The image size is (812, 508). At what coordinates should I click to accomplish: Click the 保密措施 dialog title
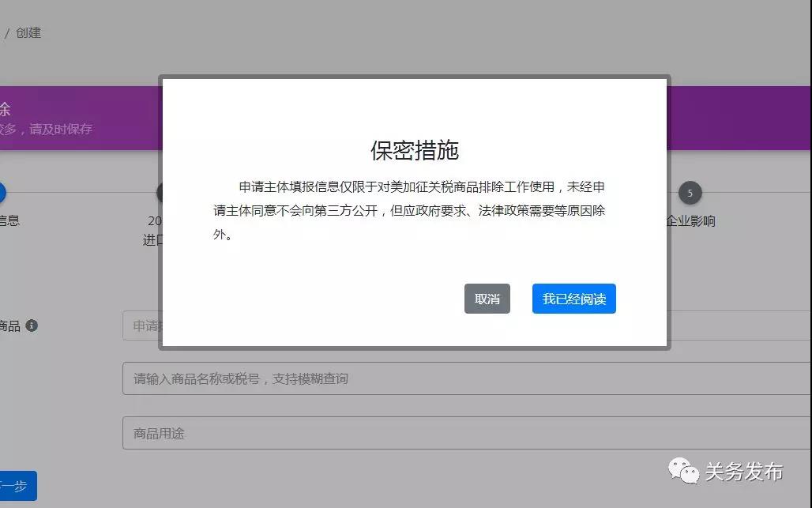415,150
